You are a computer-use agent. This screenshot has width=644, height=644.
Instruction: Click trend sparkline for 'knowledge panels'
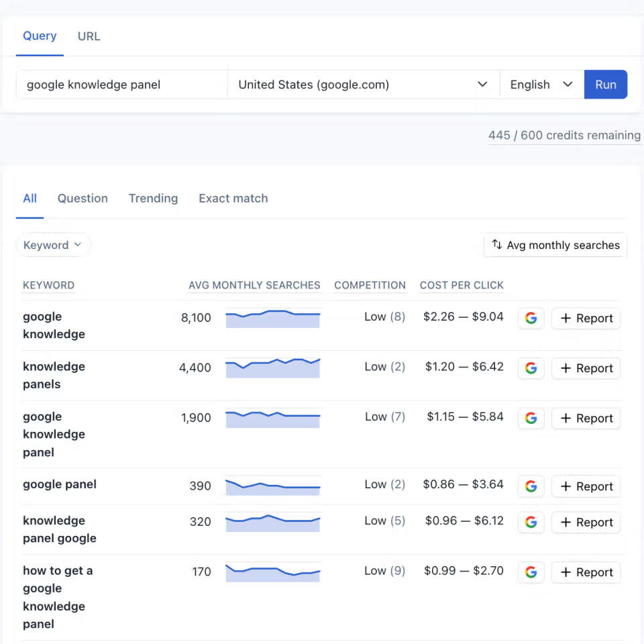click(x=273, y=368)
